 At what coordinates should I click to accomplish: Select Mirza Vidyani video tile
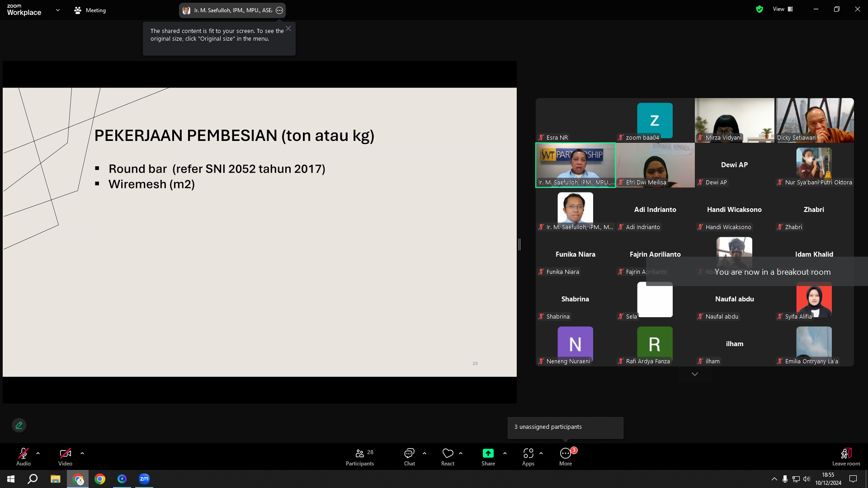tap(735, 120)
